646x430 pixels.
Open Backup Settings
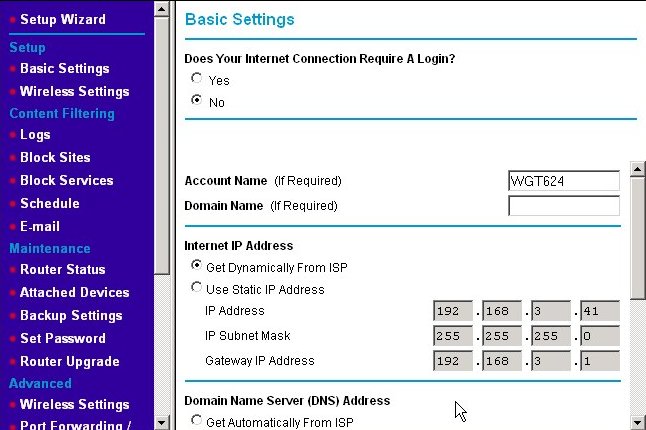click(x=71, y=315)
